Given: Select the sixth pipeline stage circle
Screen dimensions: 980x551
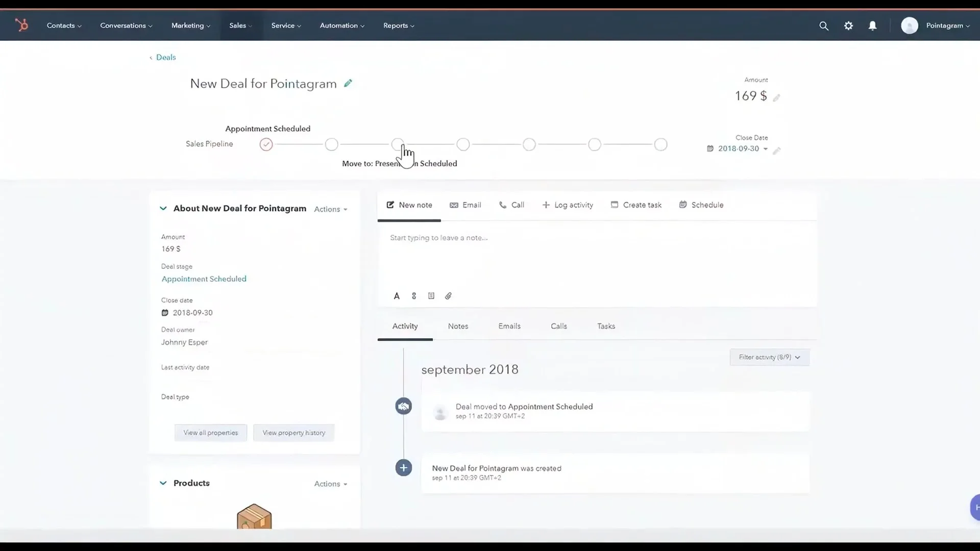Looking at the screenshot, I should point(595,144).
